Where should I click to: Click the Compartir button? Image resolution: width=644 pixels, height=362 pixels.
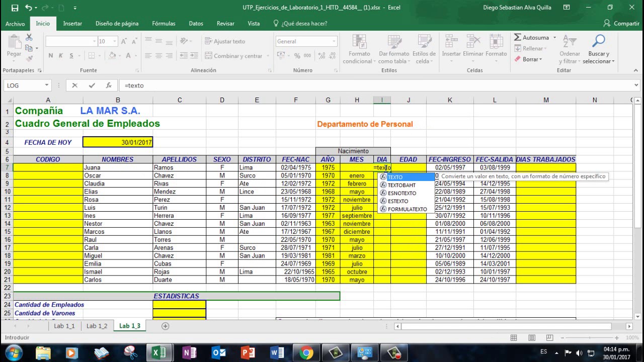tap(621, 23)
